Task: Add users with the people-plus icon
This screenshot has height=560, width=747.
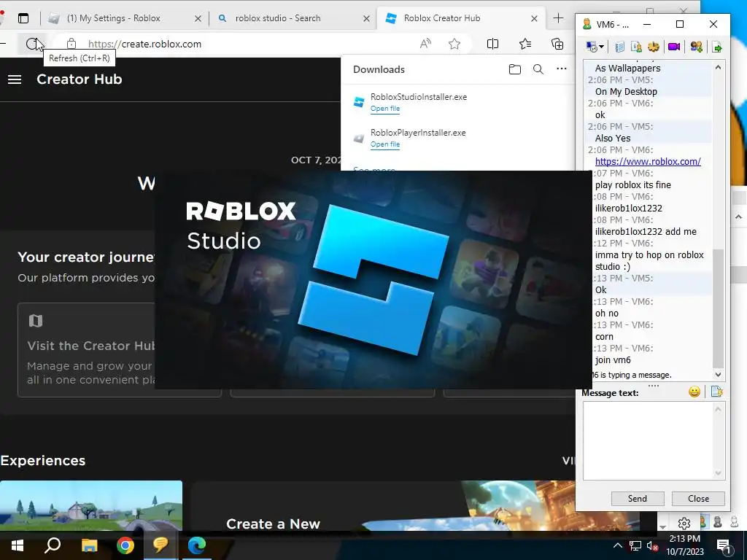Action: point(696,47)
